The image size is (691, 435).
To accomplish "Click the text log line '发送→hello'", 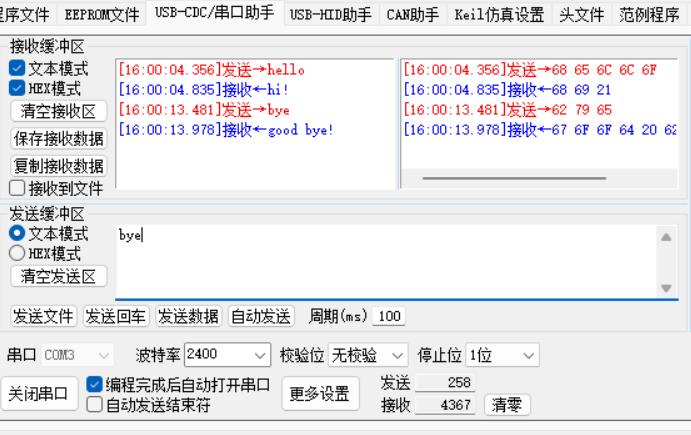I will [212, 70].
